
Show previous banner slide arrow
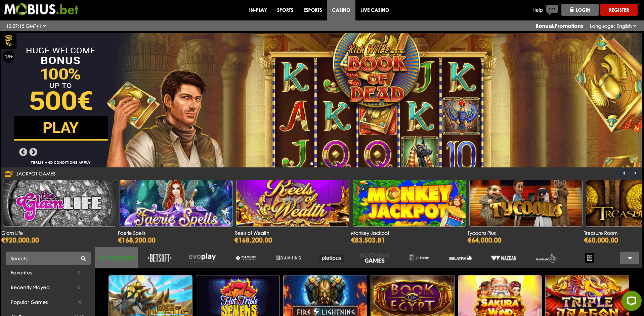23,152
